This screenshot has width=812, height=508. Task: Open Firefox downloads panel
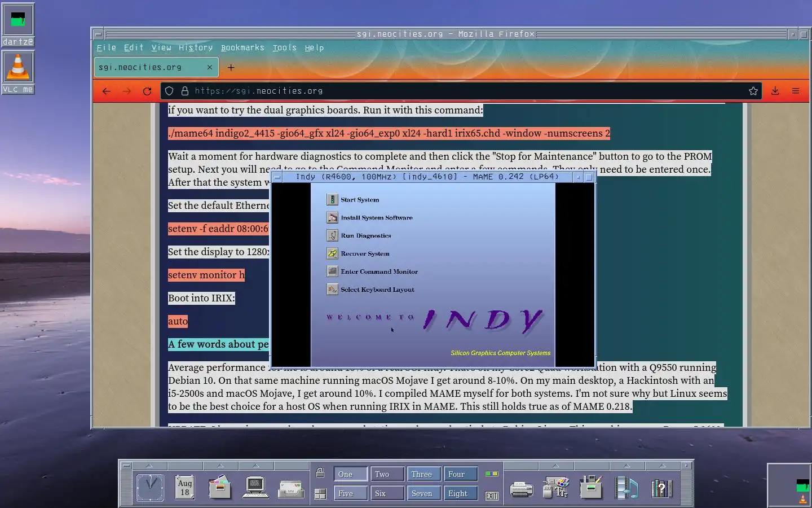click(x=775, y=91)
